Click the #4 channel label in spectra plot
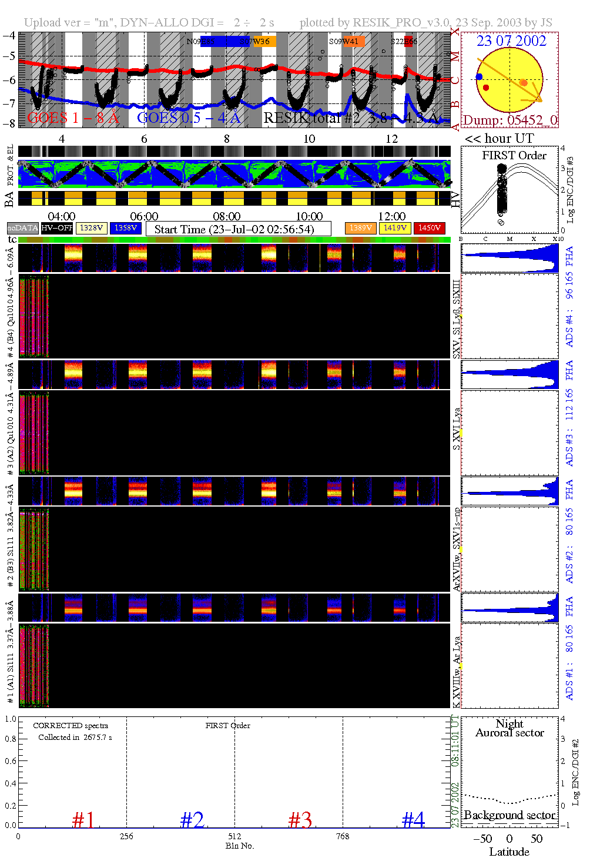The image size is (590, 868). tap(413, 819)
